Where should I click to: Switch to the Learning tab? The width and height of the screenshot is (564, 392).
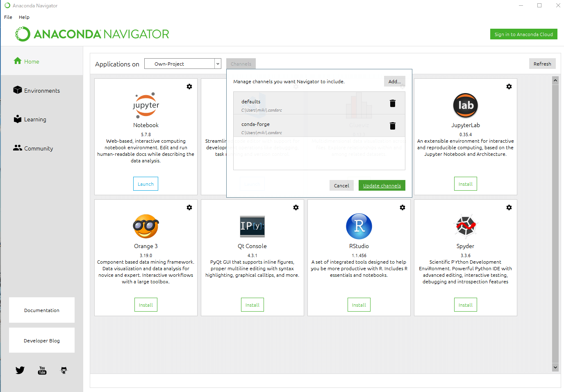tap(42, 119)
